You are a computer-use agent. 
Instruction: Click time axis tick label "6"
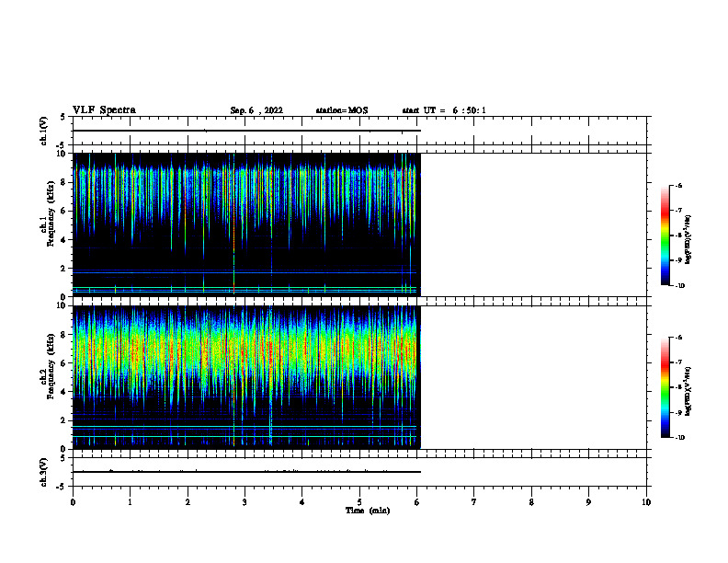pyautogui.click(x=417, y=502)
